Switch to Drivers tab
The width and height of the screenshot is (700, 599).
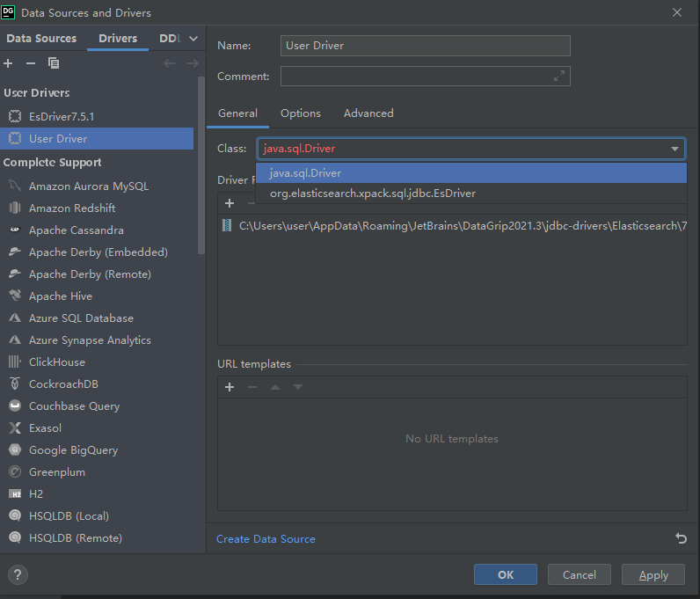[x=118, y=39]
